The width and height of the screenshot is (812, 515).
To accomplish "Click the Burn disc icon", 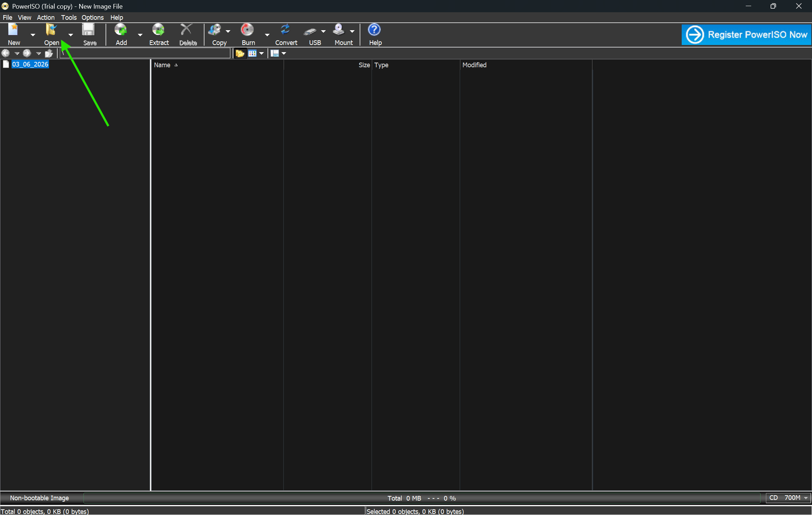I will (x=248, y=30).
